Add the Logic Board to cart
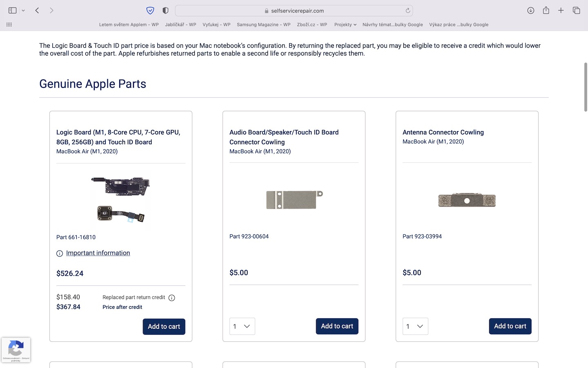 click(x=164, y=327)
